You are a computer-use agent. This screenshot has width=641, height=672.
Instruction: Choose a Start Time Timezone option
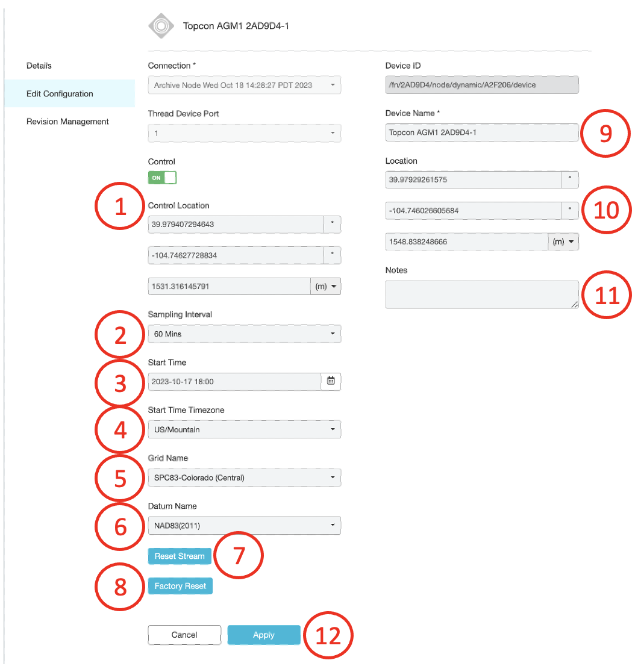tap(244, 429)
